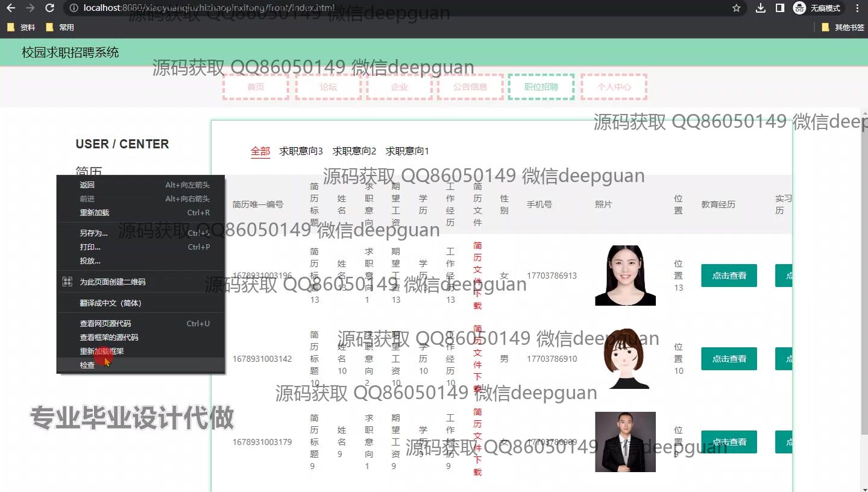Toggle the browser side panel icon

(x=780, y=8)
